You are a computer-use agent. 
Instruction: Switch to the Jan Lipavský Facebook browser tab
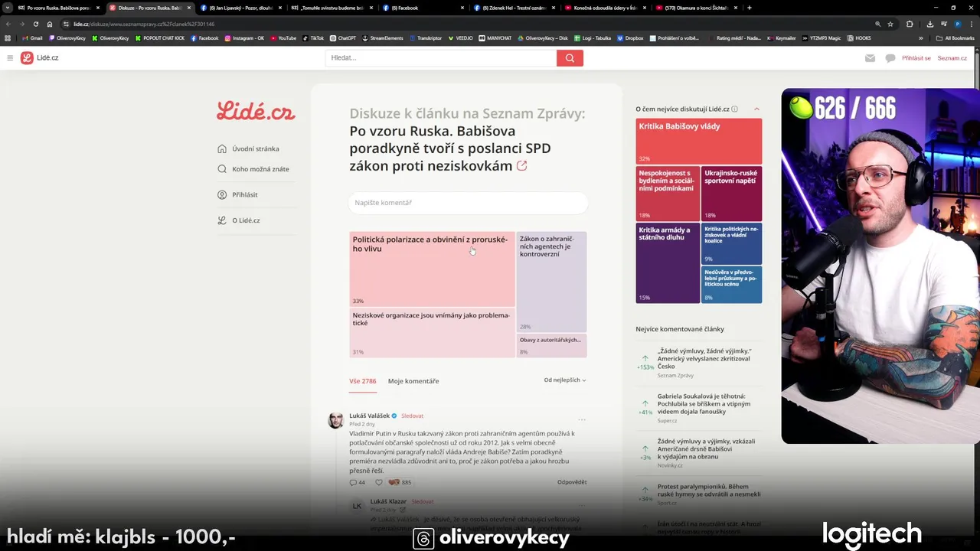[240, 8]
